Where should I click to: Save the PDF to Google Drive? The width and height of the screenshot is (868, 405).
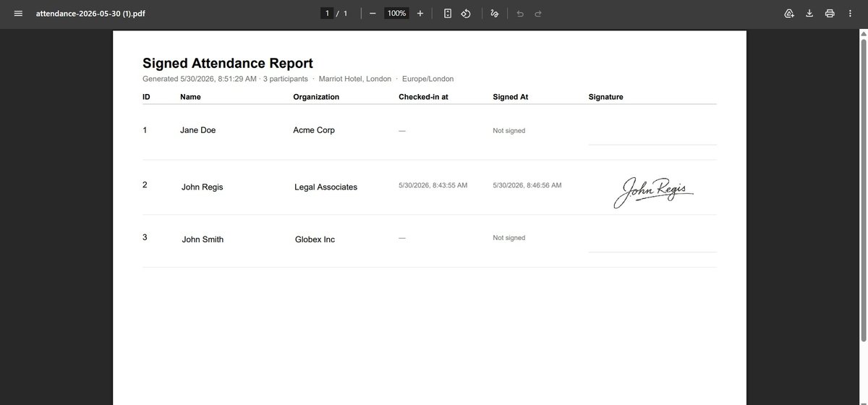[x=789, y=14]
